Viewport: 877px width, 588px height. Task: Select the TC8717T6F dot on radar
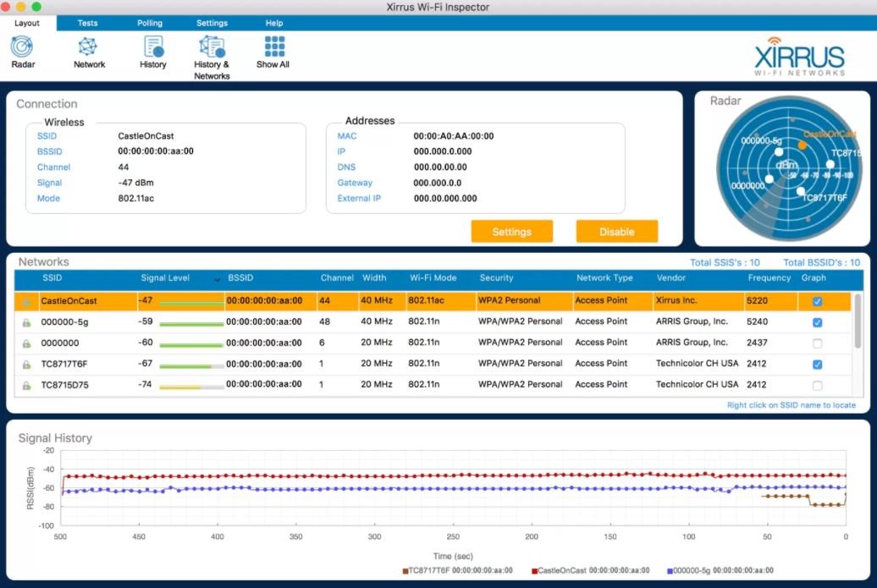[800, 191]
